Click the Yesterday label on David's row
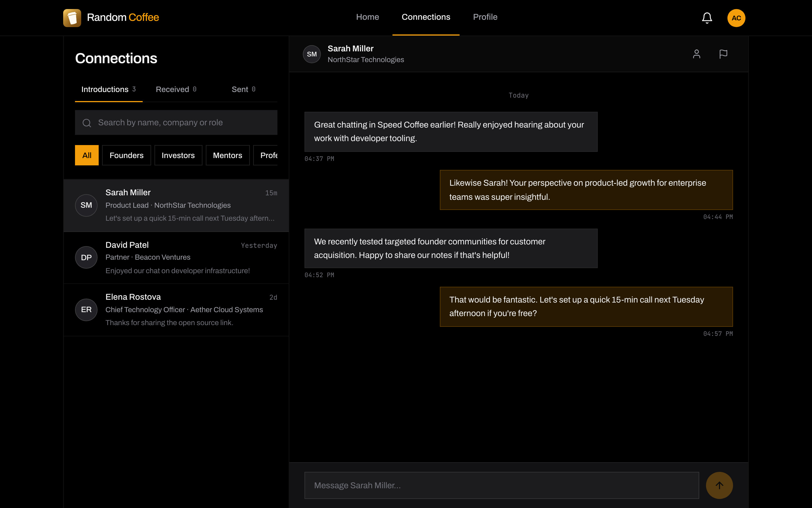The image size is (812, 508). [x=259, y=246]
